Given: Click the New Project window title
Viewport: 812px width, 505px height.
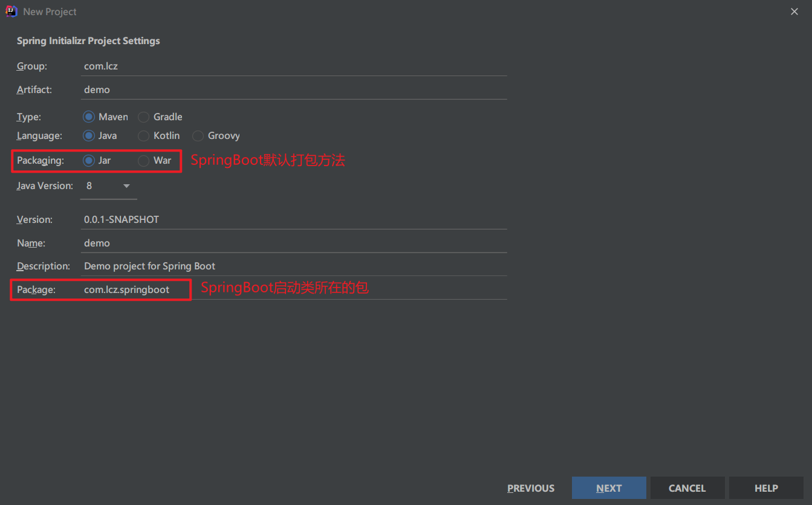Looking at the screenshot, I should click(50, 11).
